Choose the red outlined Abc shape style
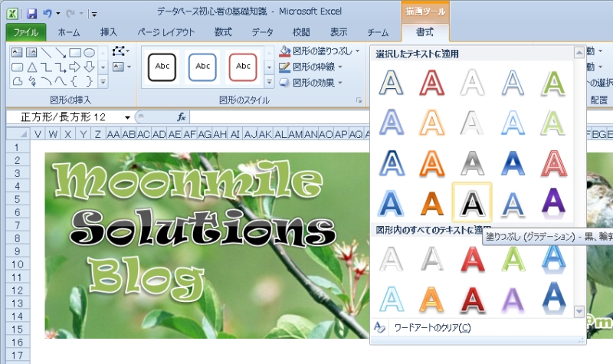 [x=243, y=66]
